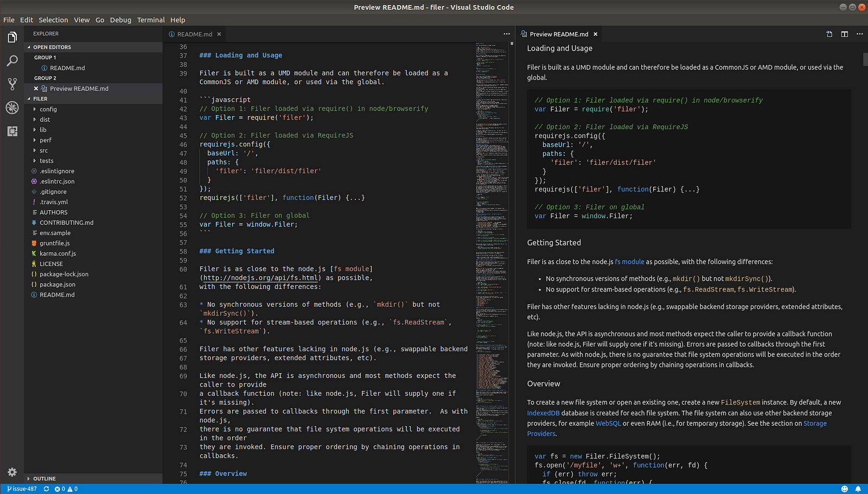Click the synchronize changes icon

pos(47,489)
